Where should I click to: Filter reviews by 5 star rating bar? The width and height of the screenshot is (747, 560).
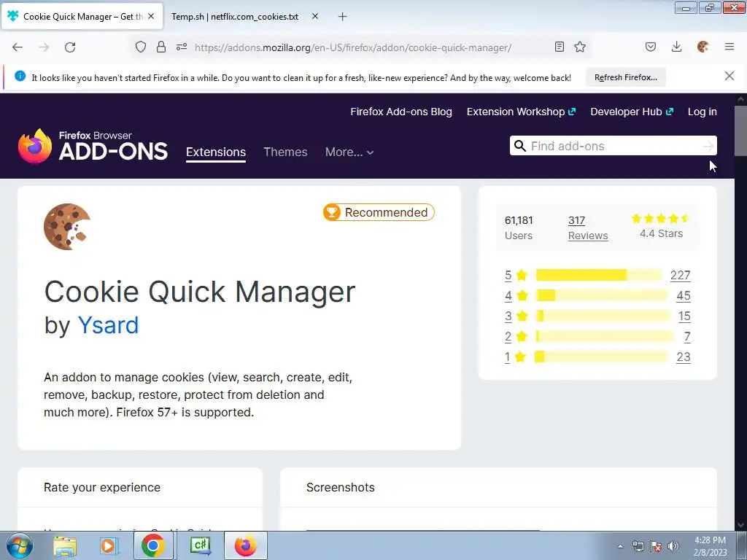coord(598,275)
